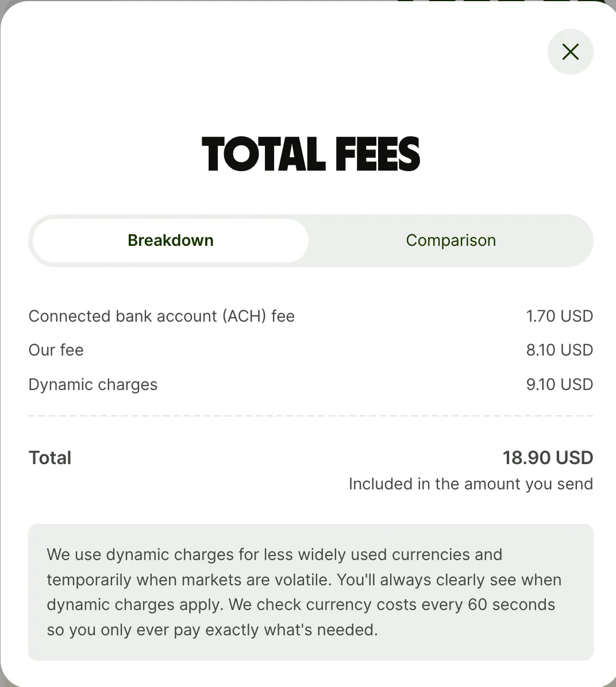Select the 18.90 USD total amount
616x687 pixels.
click(548, 458)
